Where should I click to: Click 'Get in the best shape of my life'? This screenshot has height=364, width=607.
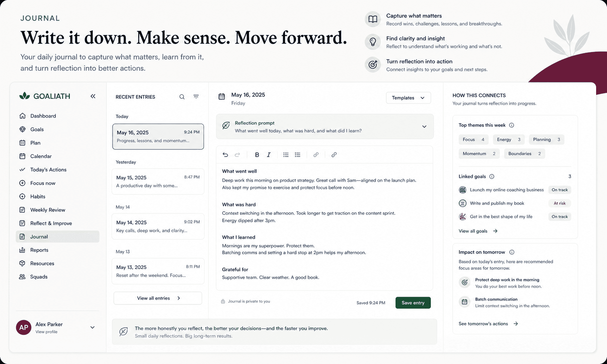coord(501,216)
